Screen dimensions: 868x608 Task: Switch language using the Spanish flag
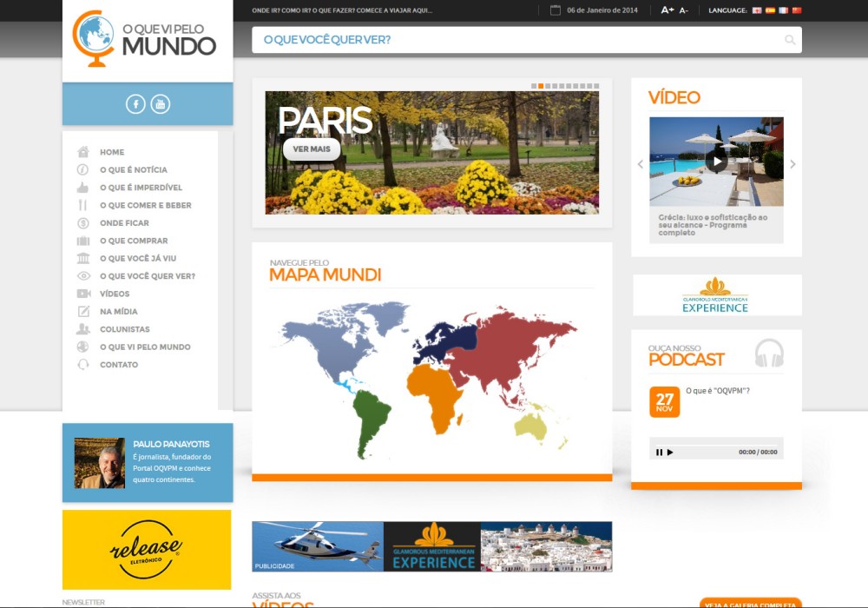click(x=770, y=10)
